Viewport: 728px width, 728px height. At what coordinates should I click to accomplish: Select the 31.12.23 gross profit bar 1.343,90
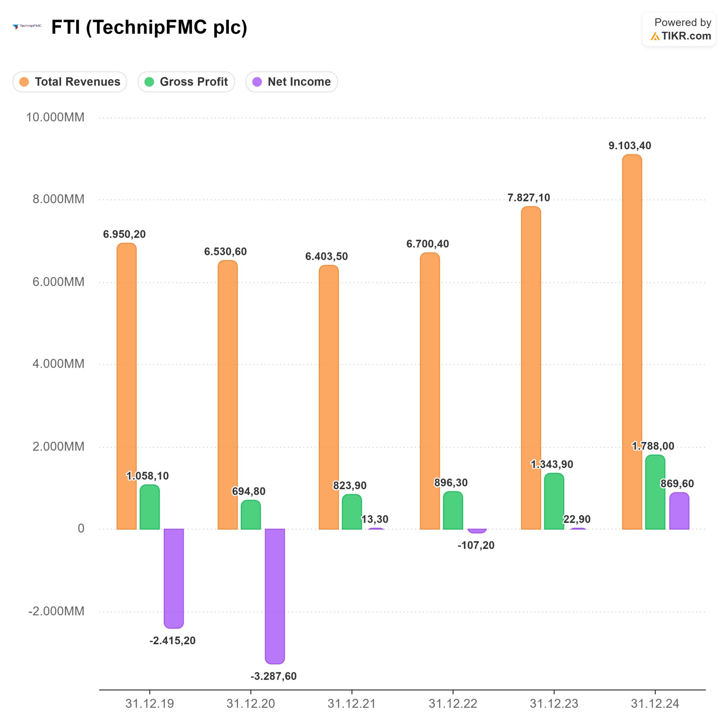tap(554, 501)
